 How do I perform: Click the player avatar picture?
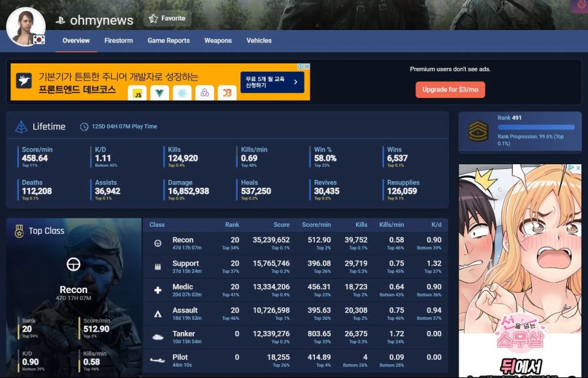tap(25, 26)
